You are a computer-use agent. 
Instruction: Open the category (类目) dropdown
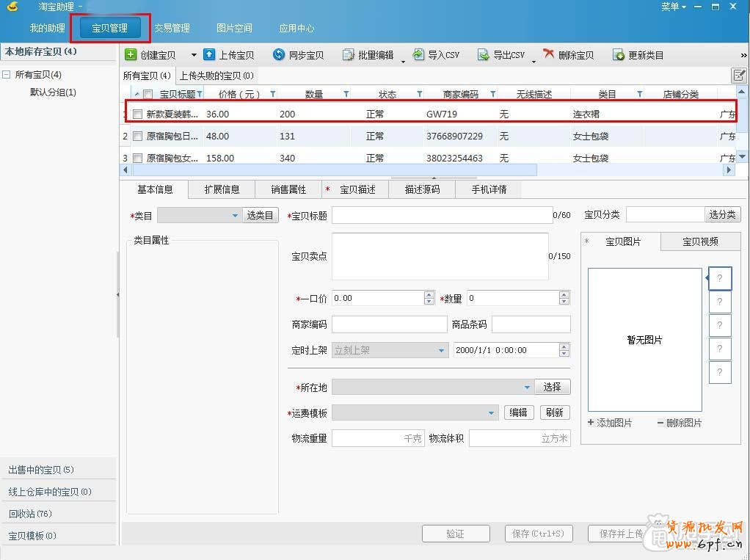235,215
